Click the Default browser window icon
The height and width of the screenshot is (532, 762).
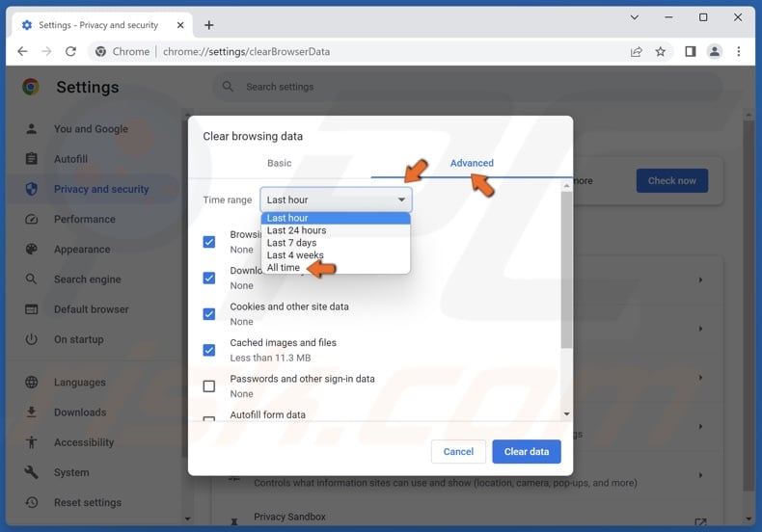[32, 309]
